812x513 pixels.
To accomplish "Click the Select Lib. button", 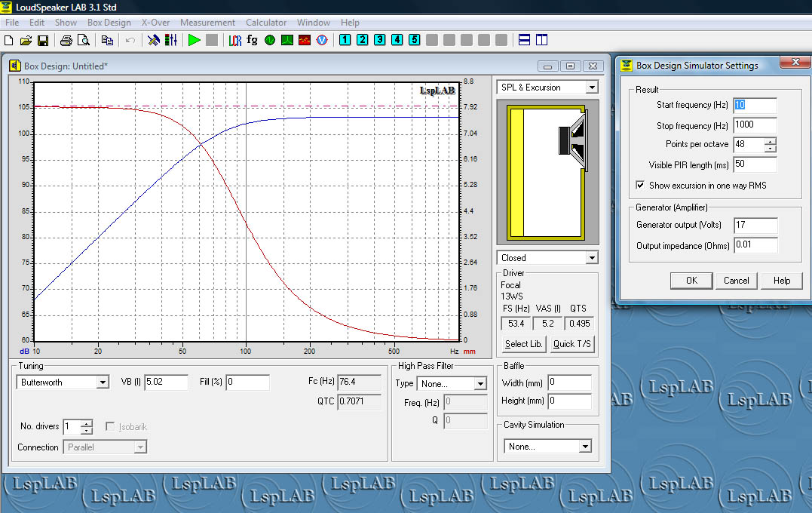I will [x=523, y=344].
